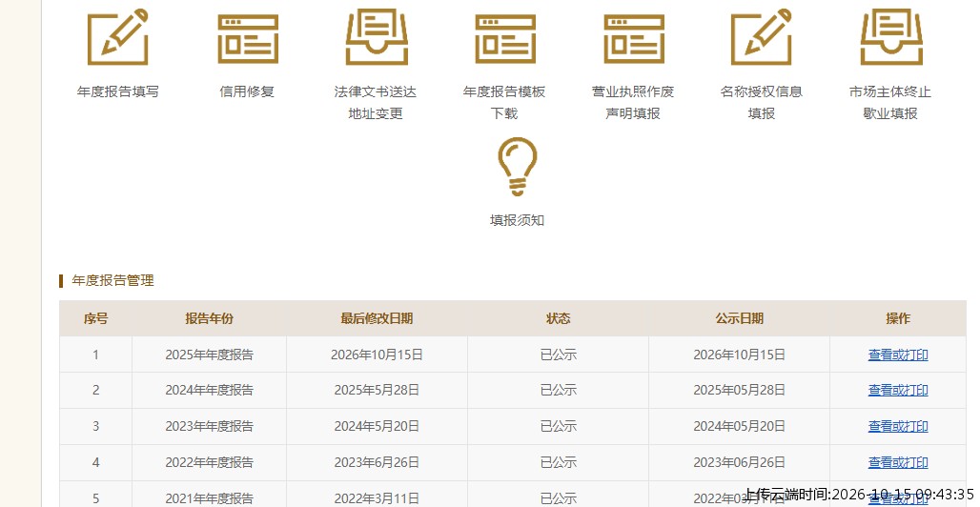Click the 2026年10月15日 publication date
The width and height of the screenshot is (980, 507).
point(740,355)
